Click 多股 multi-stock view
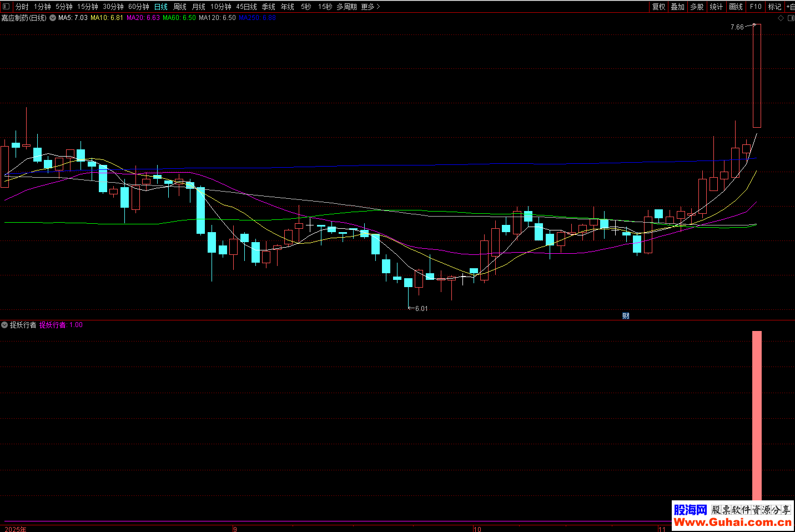The width and height of the screenshot is (795, 532). pos(697,7)
